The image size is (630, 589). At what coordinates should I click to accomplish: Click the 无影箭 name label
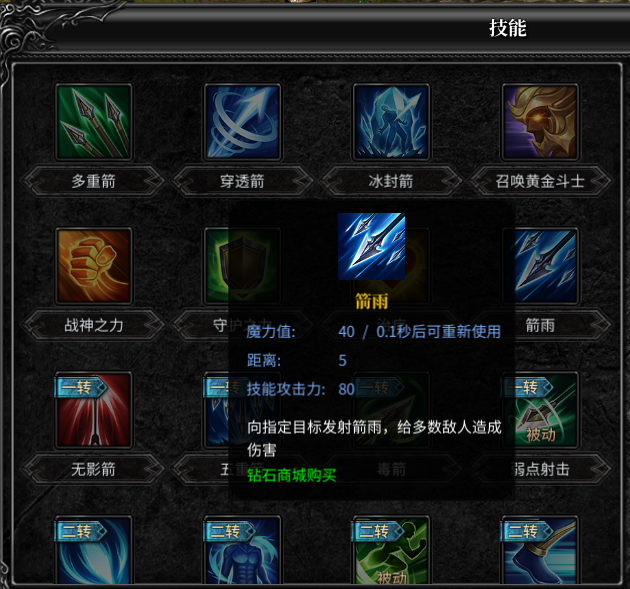pos(94,469)
